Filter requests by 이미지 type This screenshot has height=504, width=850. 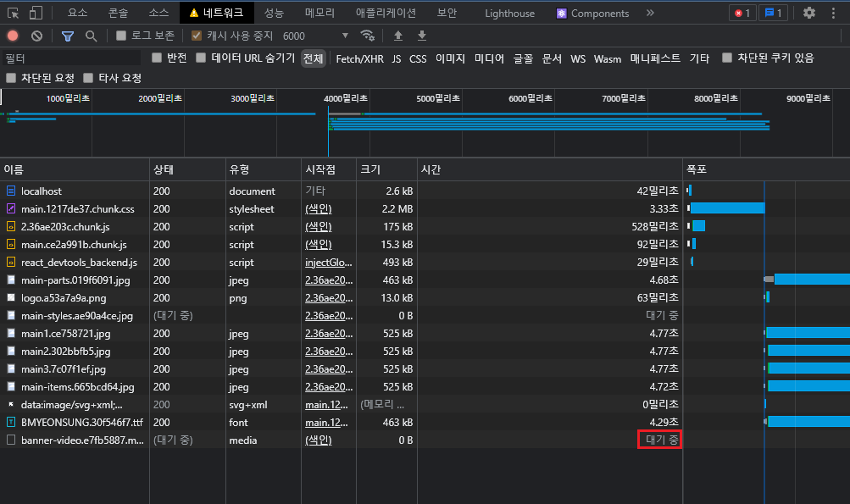451,58
